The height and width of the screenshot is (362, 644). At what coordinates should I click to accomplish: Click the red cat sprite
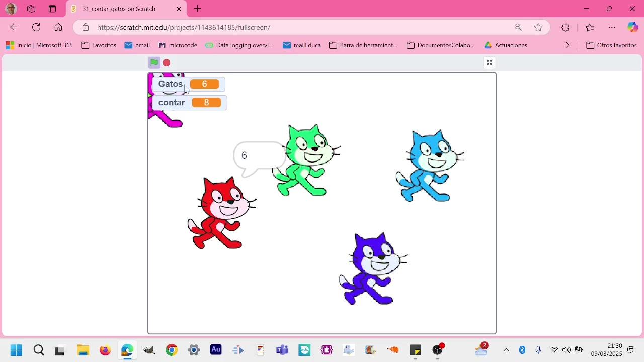coord(221,213)
